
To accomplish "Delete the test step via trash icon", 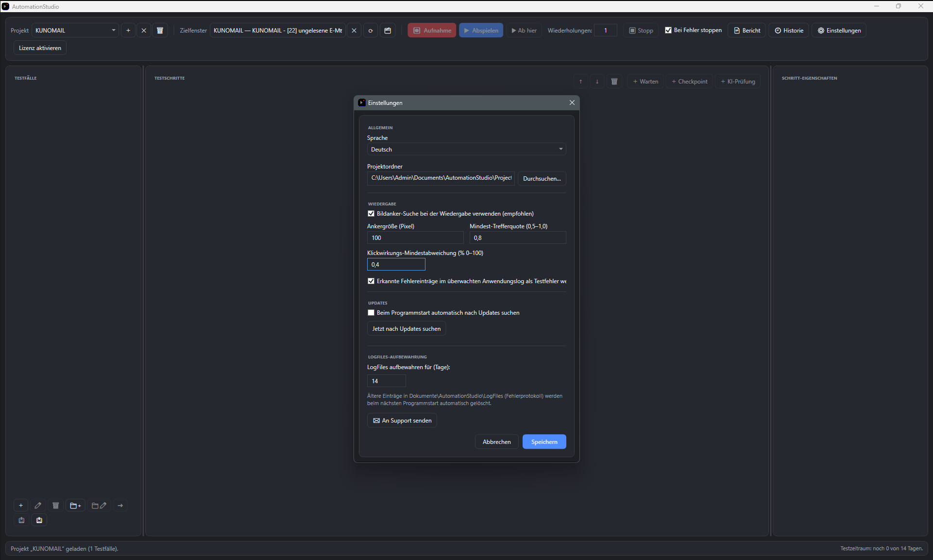I will [614, 82].
